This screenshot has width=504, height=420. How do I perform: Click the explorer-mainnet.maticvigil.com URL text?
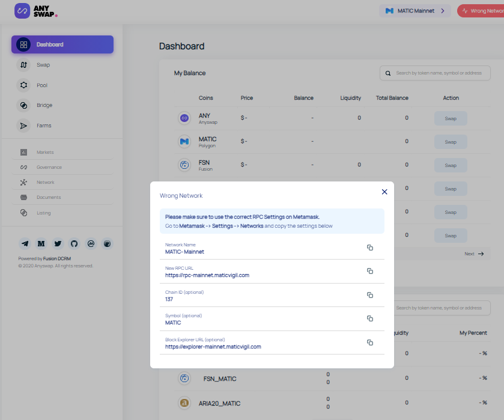coord(213,347)
